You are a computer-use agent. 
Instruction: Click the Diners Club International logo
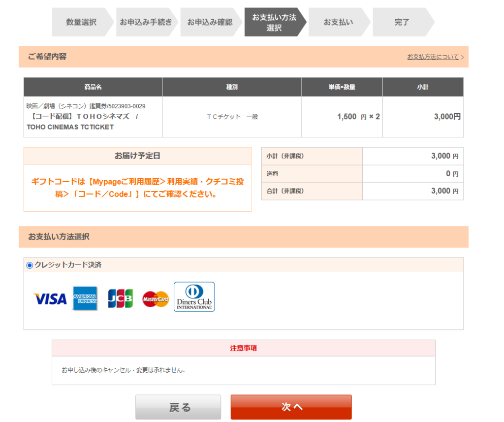coord(194,297)
